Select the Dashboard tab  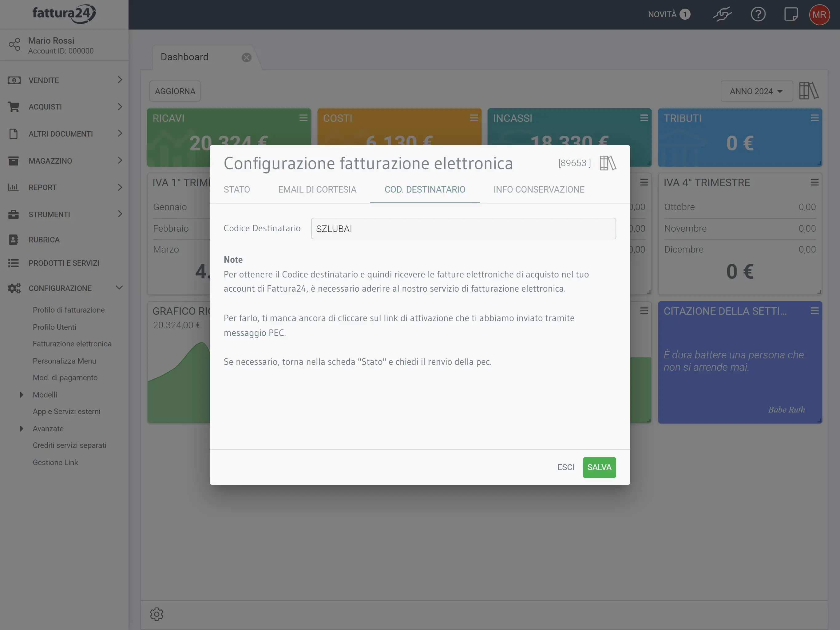pos(184,57)
